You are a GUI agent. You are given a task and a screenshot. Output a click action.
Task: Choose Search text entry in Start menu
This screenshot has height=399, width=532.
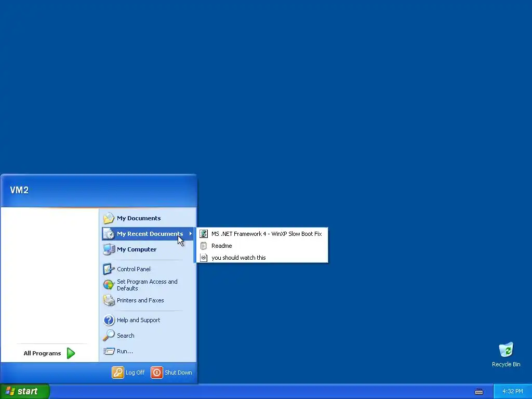pyautogui.click(x=126, y=336)
